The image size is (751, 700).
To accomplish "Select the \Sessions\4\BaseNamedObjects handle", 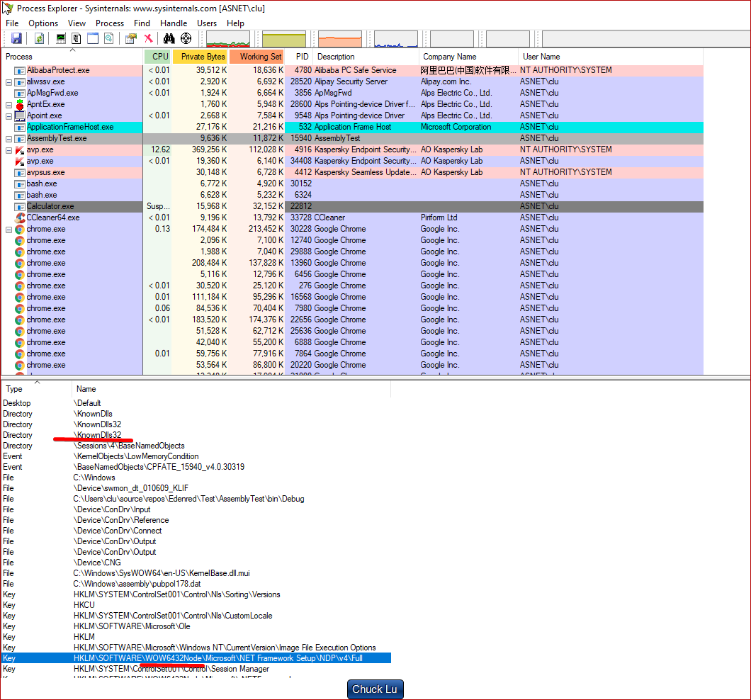I will [x=196, y=446].
